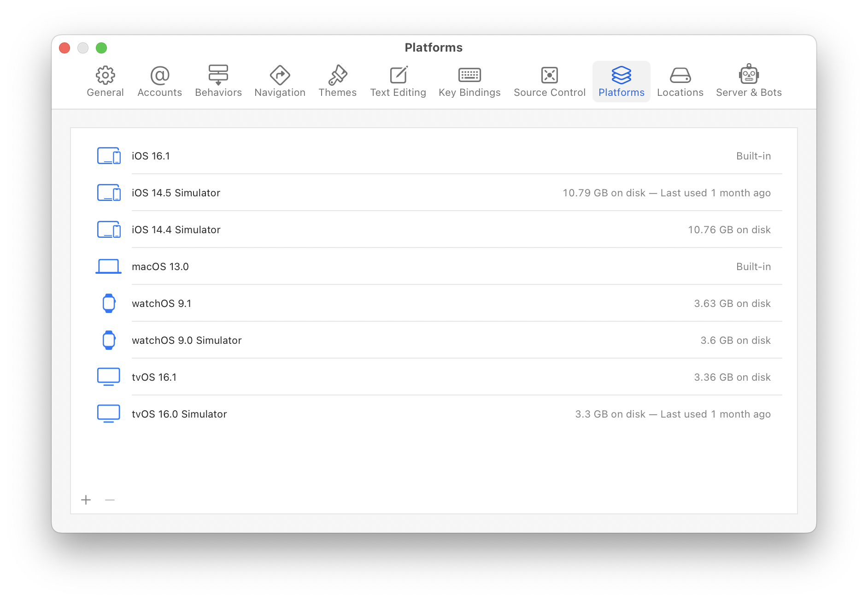Click the tvOS 16.1 television icon
Screen dimensions: 868x601
click(x=109, y=377)
